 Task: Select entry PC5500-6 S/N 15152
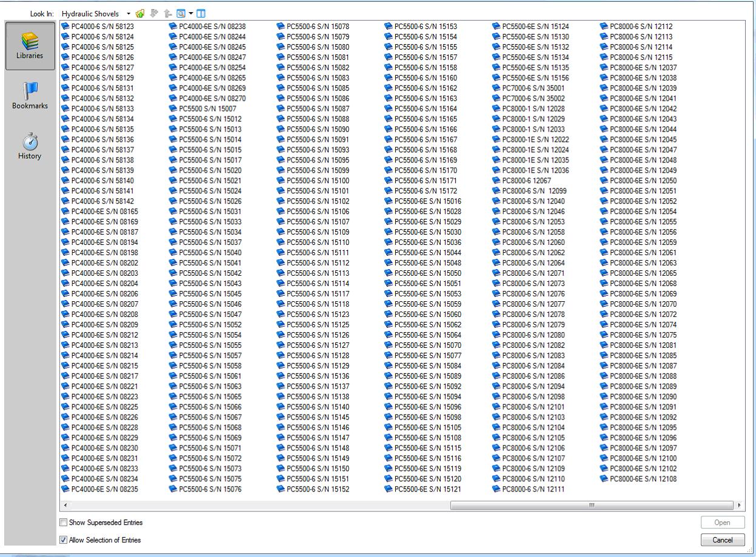[318, 489]
